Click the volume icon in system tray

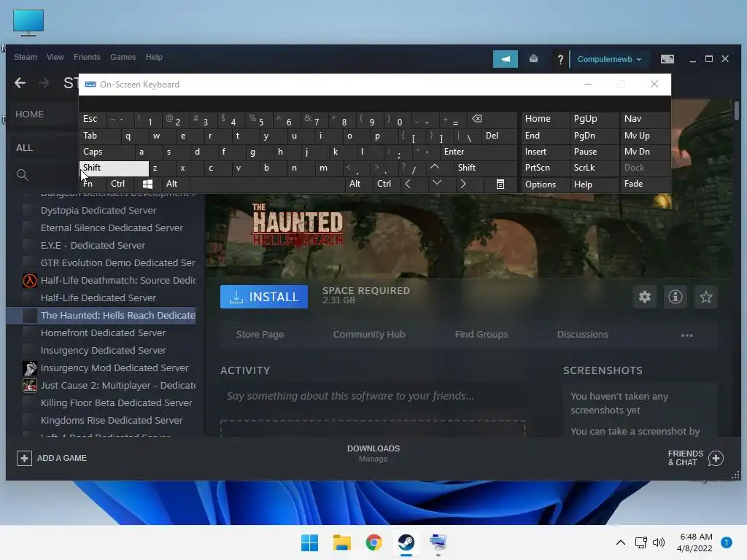[659, 542]
